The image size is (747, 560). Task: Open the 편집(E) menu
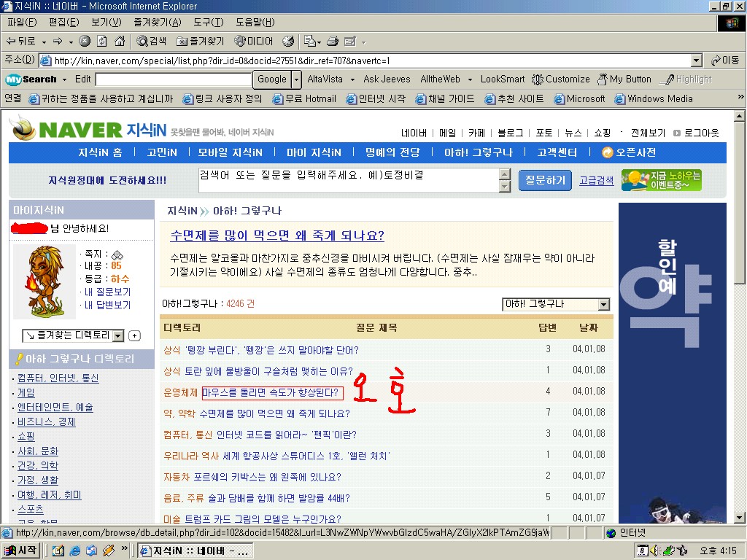pyautogui.click(x=64, y=23)
